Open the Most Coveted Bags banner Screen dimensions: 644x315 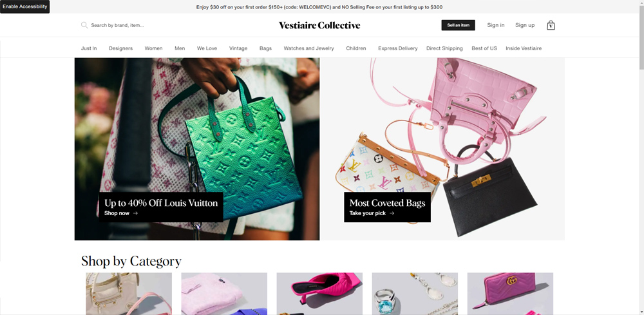coord(442,149)
